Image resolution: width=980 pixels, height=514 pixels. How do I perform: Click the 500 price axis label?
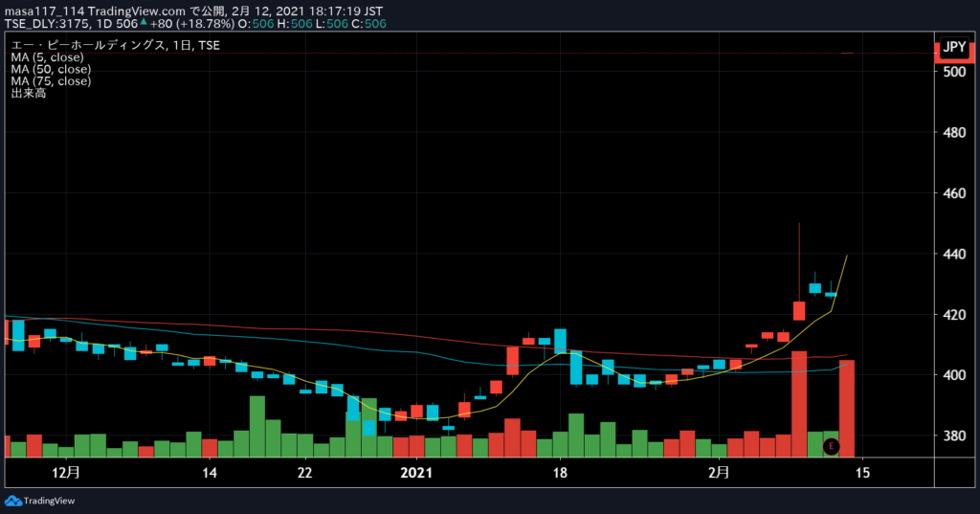click(x=954, y=71)
